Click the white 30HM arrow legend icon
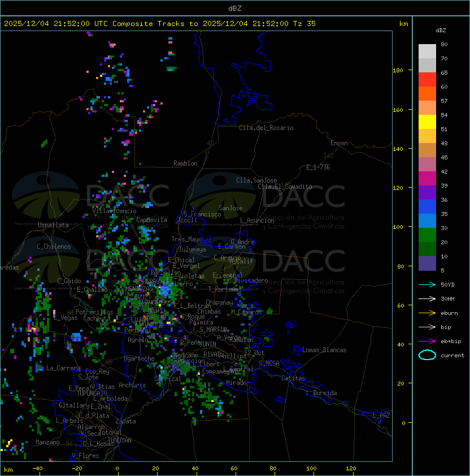 [427, 298]
